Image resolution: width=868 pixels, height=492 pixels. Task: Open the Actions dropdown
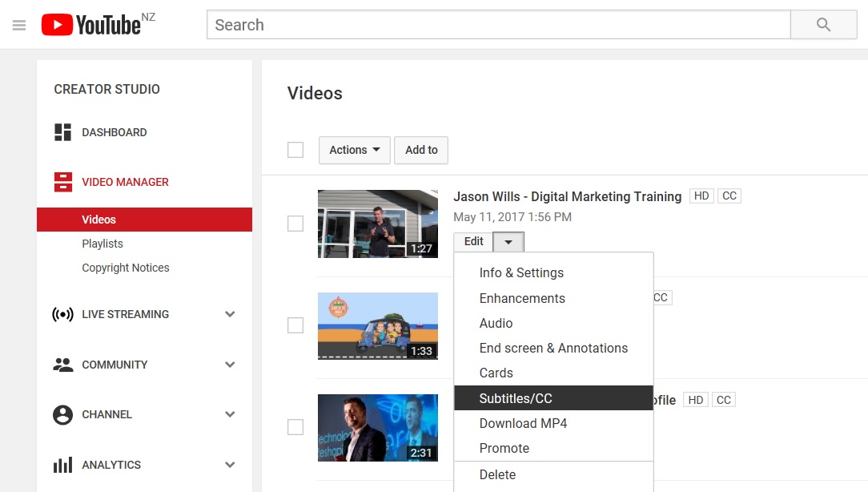[x=354, y=150]
